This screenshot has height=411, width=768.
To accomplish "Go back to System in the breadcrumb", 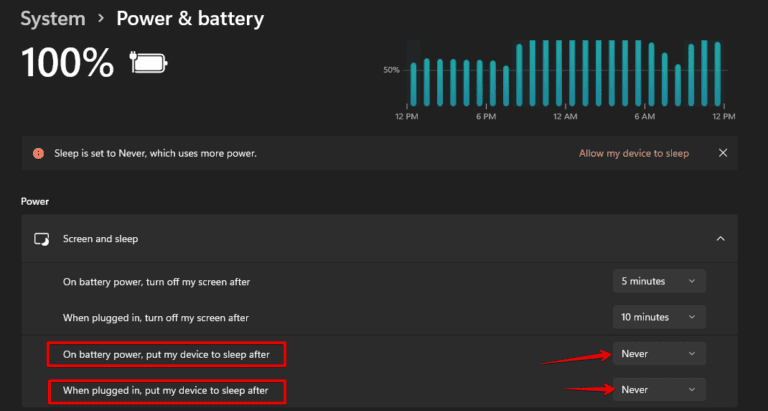I will pyautogui.click(x=53, y=19).
